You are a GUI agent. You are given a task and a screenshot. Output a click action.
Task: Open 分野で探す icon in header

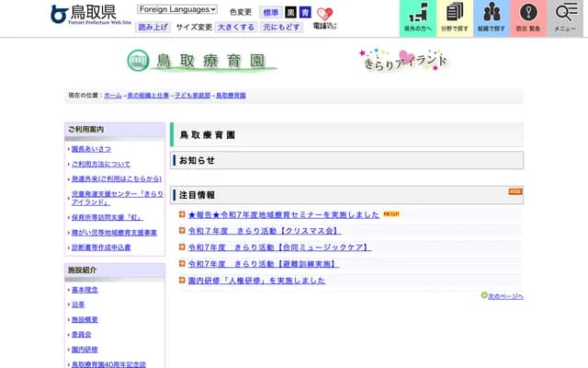[x=455, y=17]
